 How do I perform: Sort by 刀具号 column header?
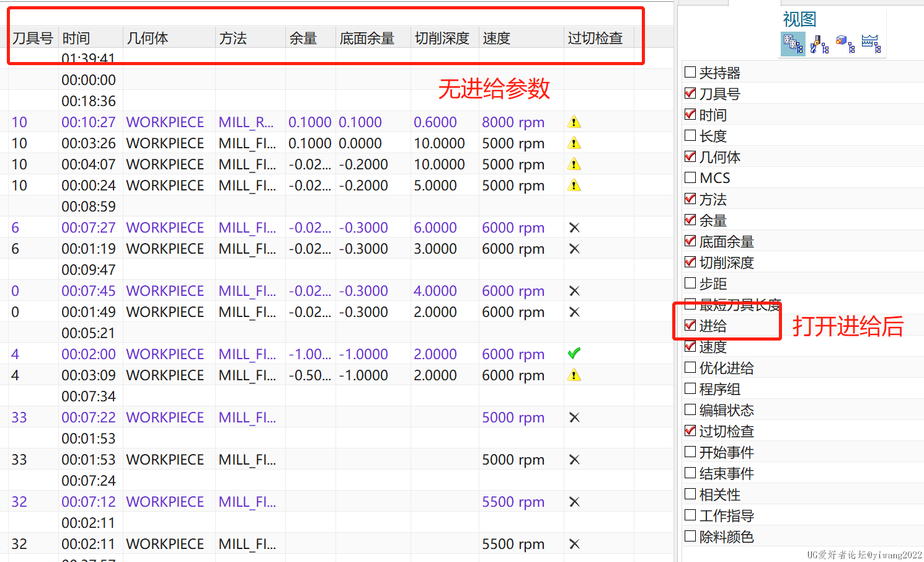tap(33, 38)
